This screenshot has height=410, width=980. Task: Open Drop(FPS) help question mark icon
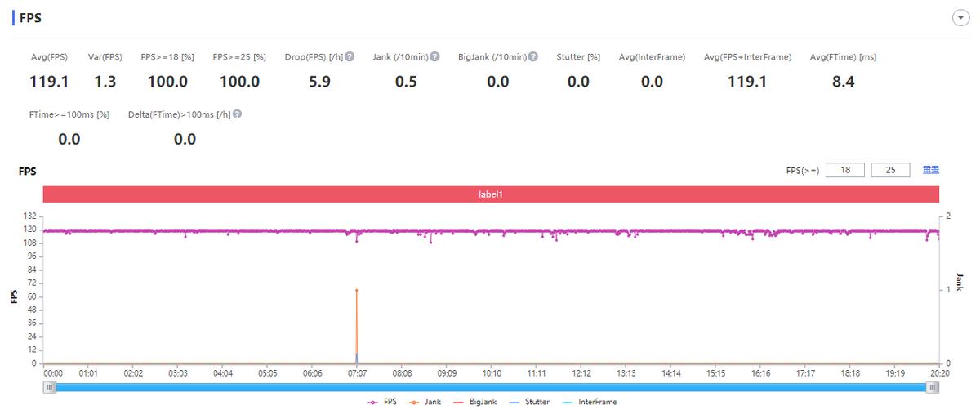pyautogui.click(x=350, y=57)
